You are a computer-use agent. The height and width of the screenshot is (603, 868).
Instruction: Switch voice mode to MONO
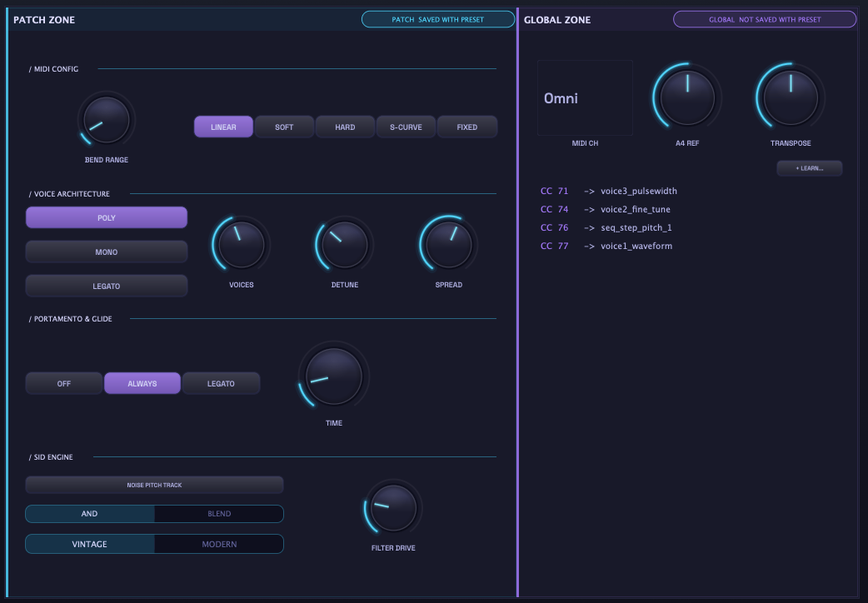[x=107, y=252]
